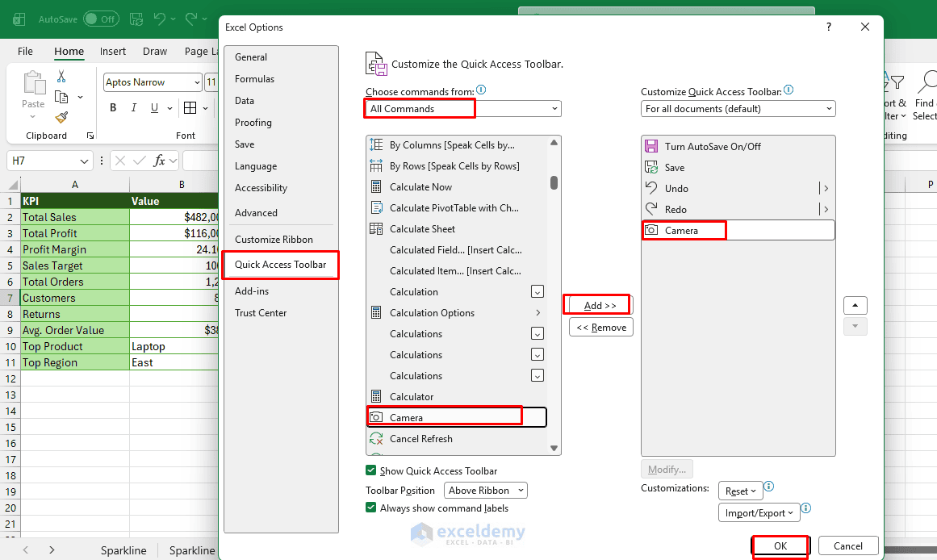Select the Format Painter brush
Screen dimensions: 937x560
pyautogui.click(x=61, y=117)
